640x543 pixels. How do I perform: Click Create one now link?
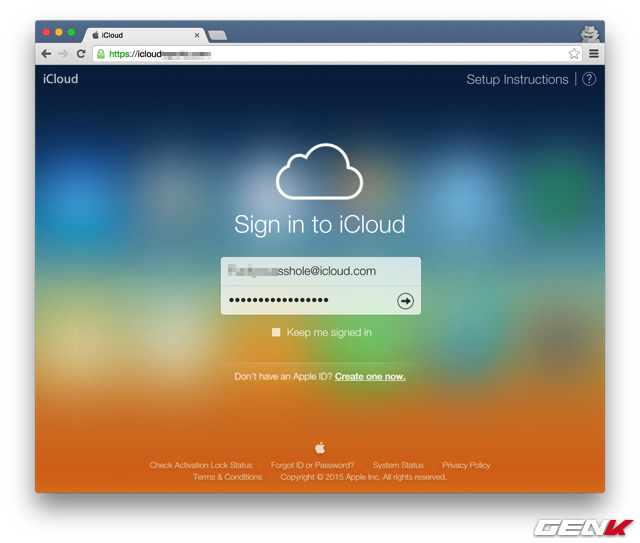(x=370, y=376)
